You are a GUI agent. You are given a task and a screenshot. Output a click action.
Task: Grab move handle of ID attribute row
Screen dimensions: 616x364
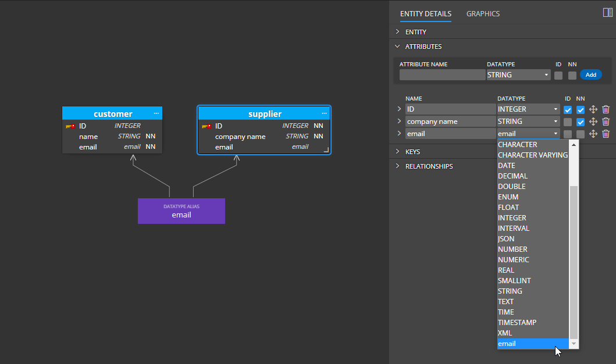pyautogui.click(x=593, y=109)
